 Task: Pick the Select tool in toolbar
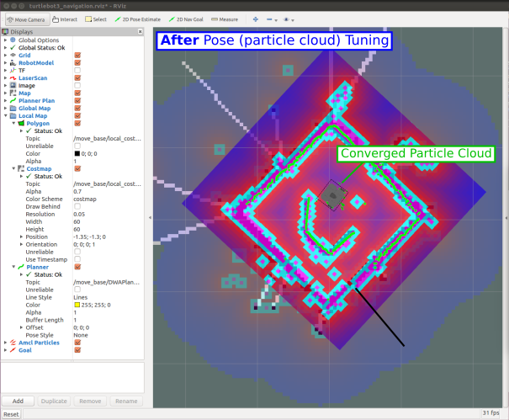point(96,19)
